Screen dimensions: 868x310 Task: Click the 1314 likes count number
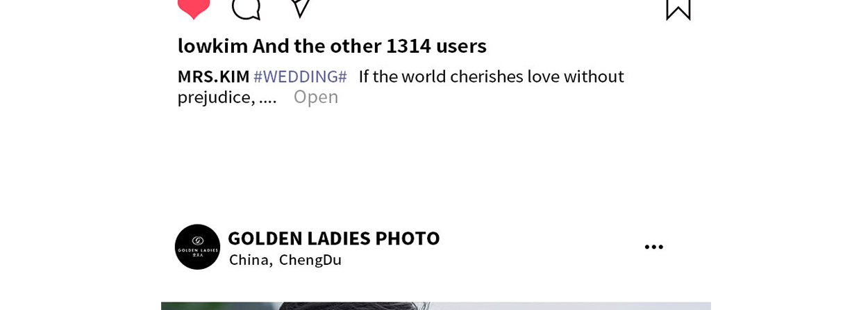pyautogui.click(x=408, y=46)
